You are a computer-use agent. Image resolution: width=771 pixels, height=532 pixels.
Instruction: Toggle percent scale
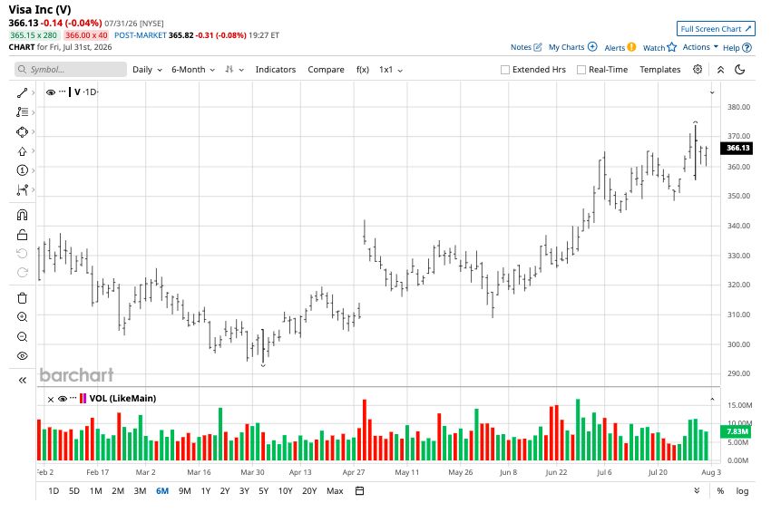pos(720,491)
